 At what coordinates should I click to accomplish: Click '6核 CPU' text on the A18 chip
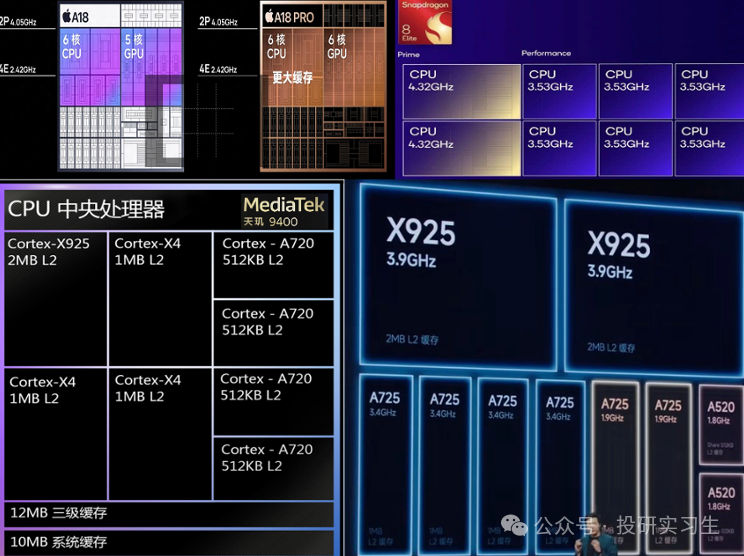tap(72, 46)
